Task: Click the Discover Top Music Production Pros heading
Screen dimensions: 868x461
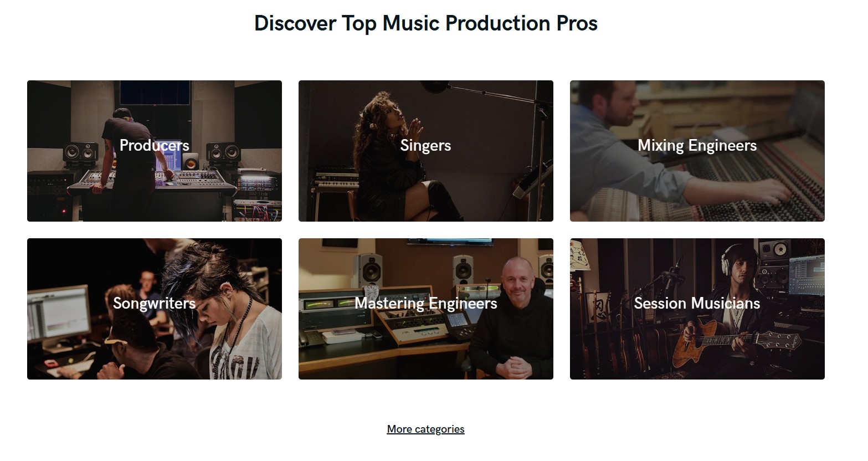Action: tap(425, 23)
